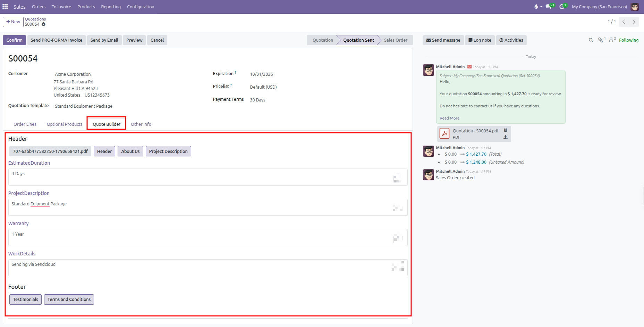644x327 pixels.
Task: Delete the Quotation PDF attachment
Action: (506, 130)
